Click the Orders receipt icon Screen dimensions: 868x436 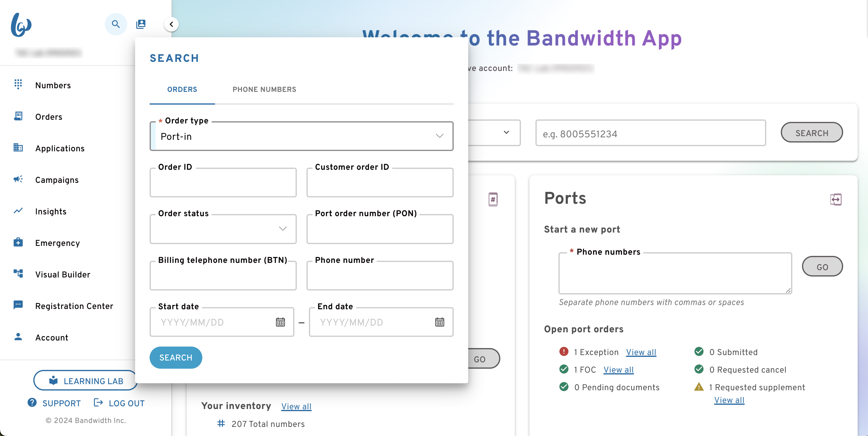[x=18, y=116]
